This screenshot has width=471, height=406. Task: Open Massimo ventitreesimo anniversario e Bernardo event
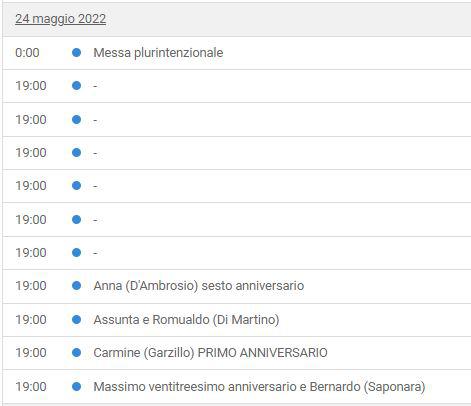259,387
